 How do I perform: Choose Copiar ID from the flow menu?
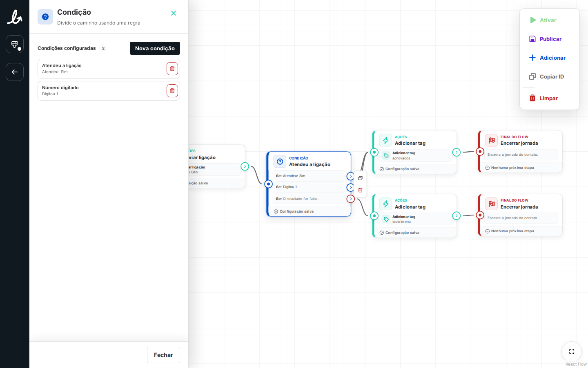(x=550, y=76)
